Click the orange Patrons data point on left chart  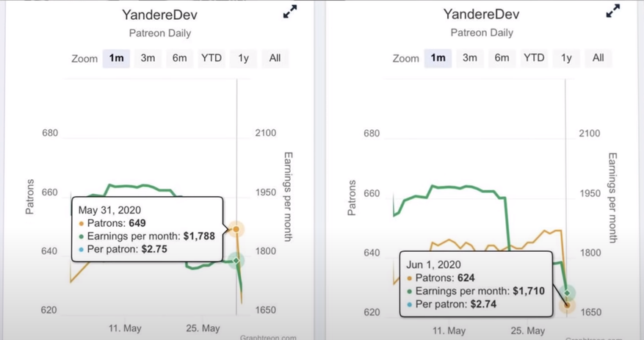tap(236, 229)
